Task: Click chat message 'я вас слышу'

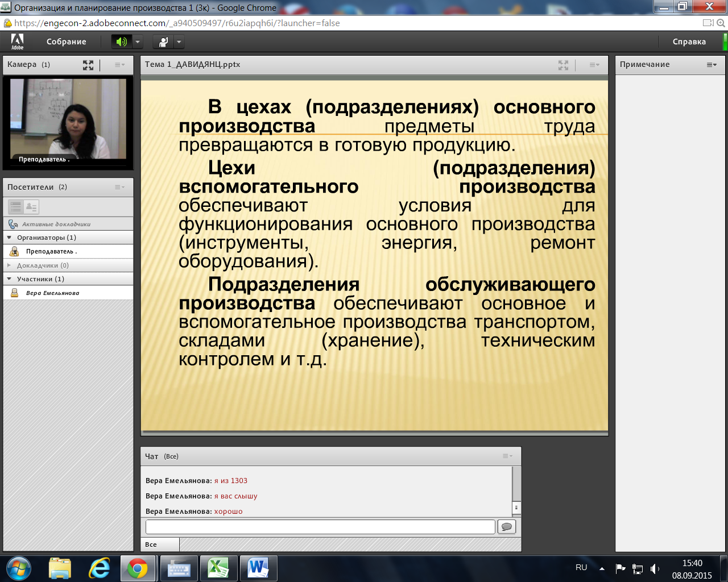Action: coord(235,496)
